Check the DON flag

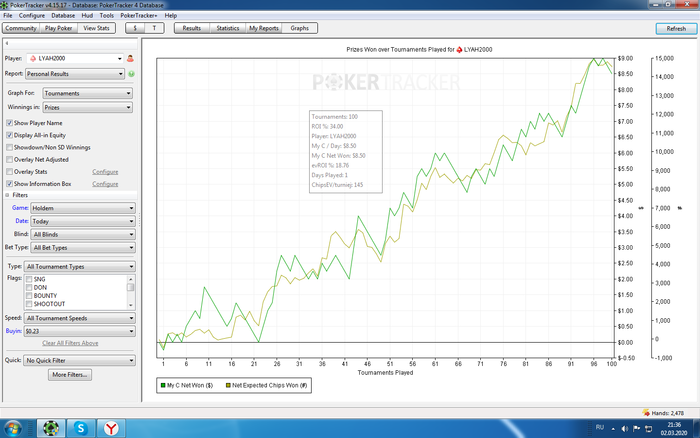point(29,288)
